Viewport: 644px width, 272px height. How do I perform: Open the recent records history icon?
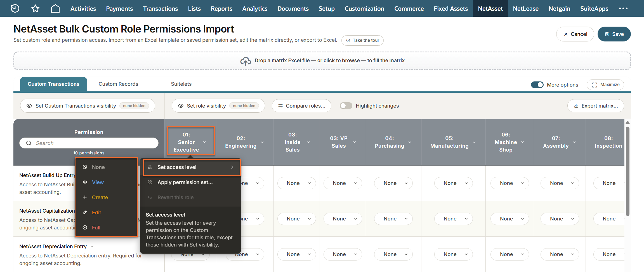[15, 8]
